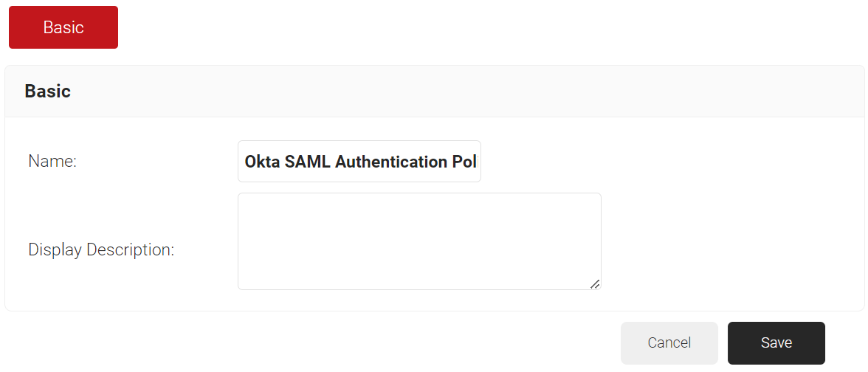Discard changes using Cancel
Viewport: 868px width, 372px height.
[669, 342]
